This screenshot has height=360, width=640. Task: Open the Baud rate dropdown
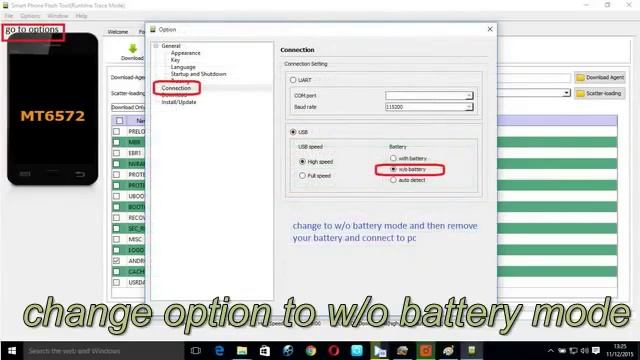tap(469, 107)
